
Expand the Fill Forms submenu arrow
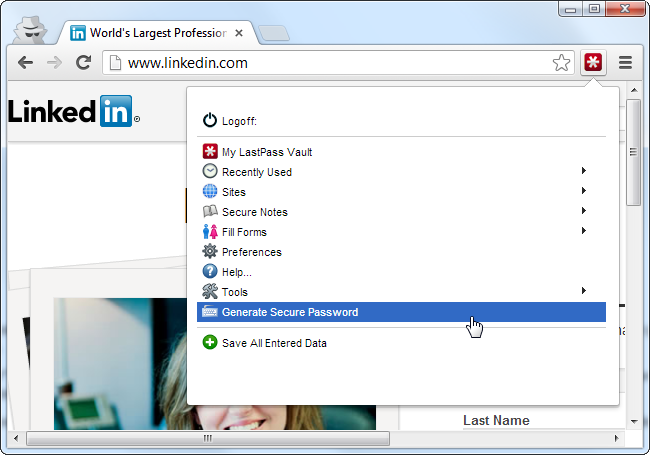click(584, 230)
